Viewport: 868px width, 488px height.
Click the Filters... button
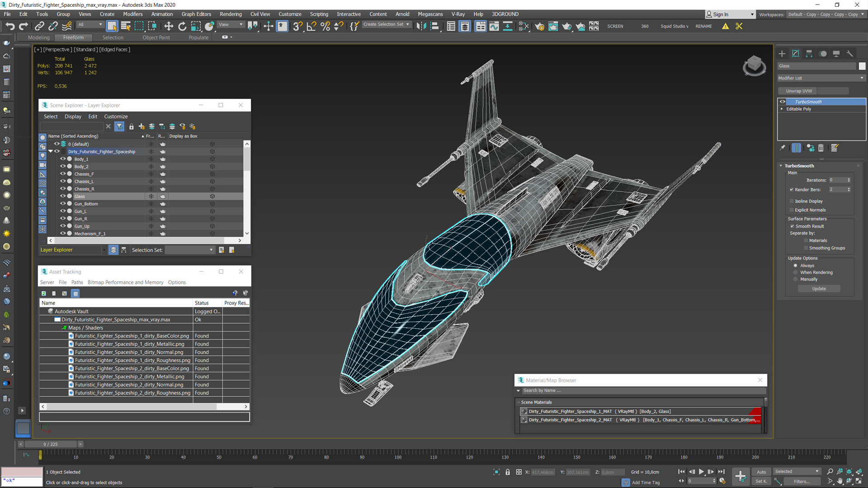pyautogui.click(x=802, y=481)
